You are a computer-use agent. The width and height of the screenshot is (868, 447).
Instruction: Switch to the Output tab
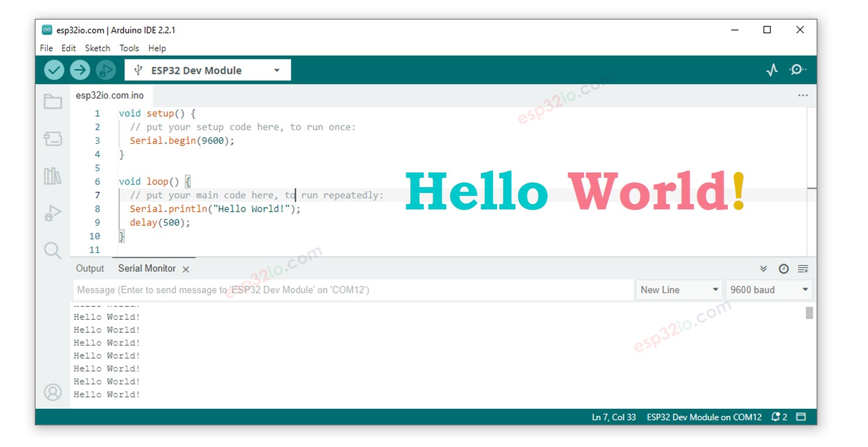click(90, 268)
